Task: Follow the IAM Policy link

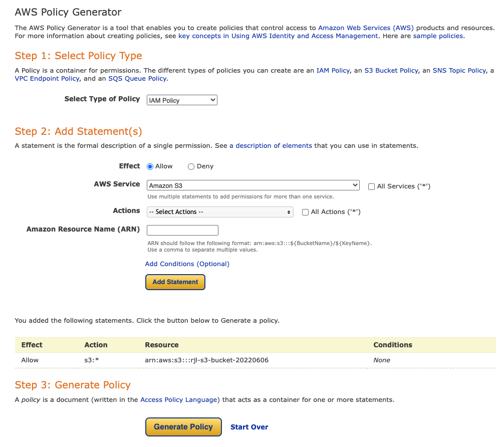Action: (x=333, y=70)
